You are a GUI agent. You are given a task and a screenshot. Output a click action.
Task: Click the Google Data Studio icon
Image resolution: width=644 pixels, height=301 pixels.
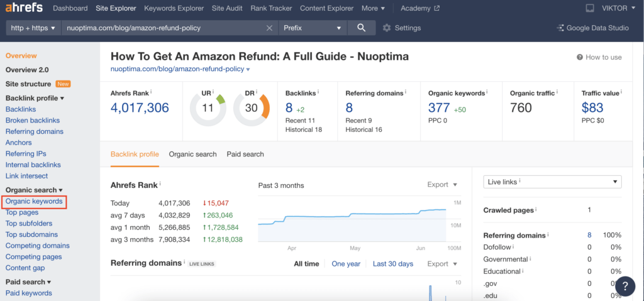pyautogui.click(x=560, y=28)
